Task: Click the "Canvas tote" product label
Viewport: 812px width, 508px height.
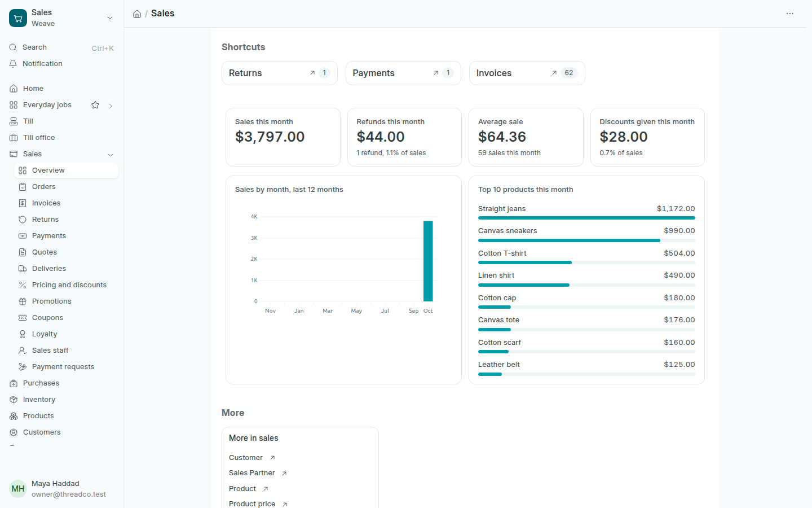Action: (498, 320)
